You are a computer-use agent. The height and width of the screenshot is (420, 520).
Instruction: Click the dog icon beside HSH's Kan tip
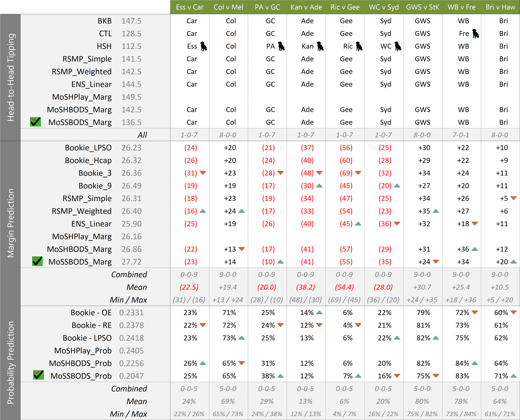(320, 46)
